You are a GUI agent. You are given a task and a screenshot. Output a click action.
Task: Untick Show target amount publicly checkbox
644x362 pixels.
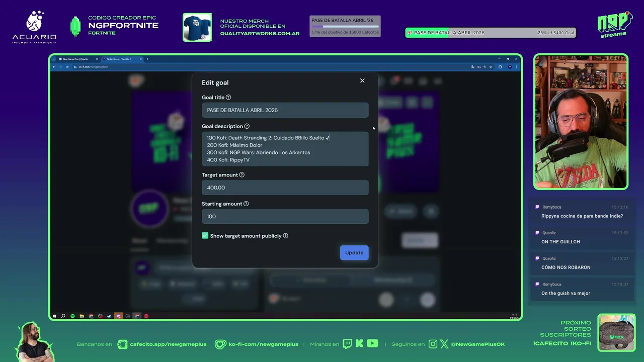pyautogui.click(x=205, y=235)
